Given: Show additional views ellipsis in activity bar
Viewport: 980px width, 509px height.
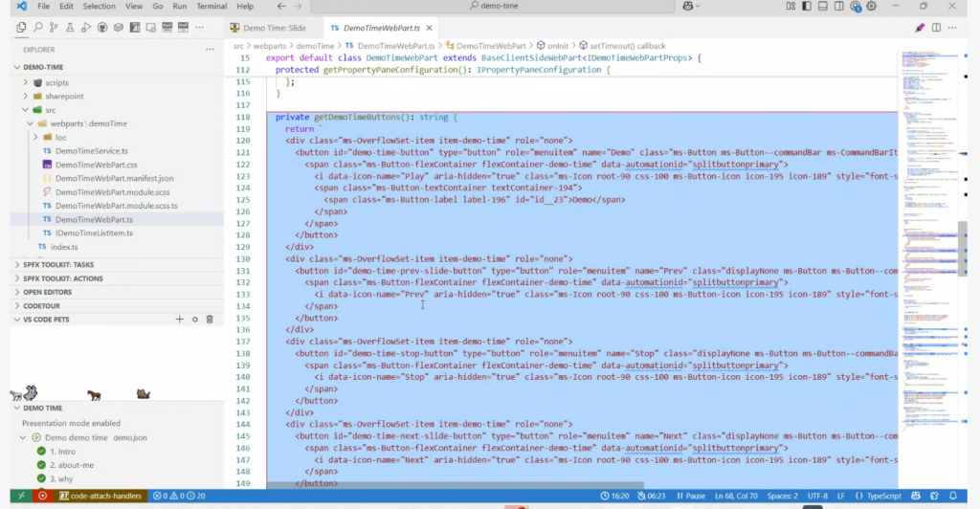Looking at the screenshot, I should (199, 28).
